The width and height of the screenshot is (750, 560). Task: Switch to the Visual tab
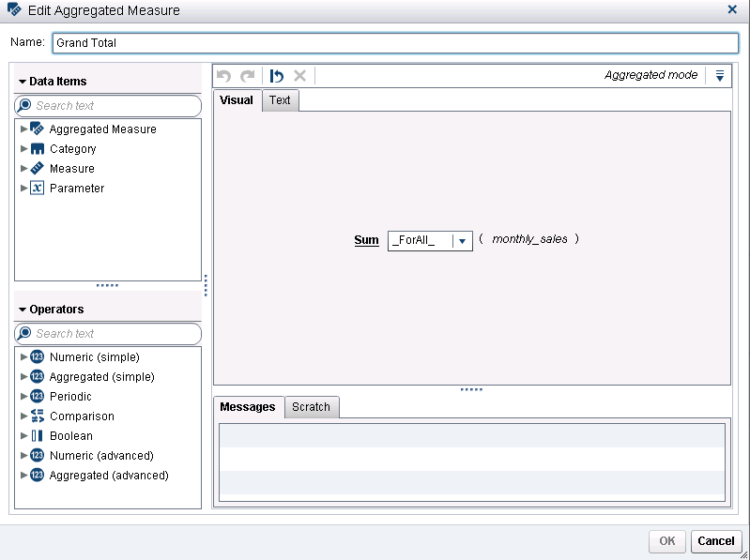coord(237,100)
